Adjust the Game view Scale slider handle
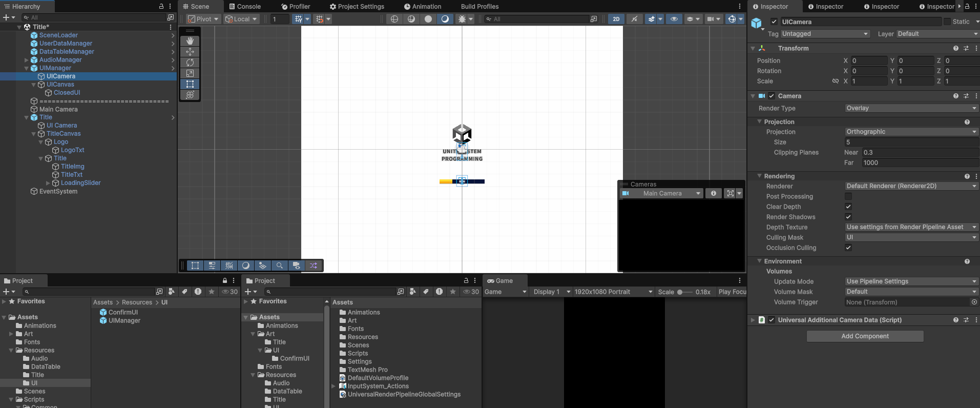The height and width of the screenshot is (408, 980). (680, 292)
